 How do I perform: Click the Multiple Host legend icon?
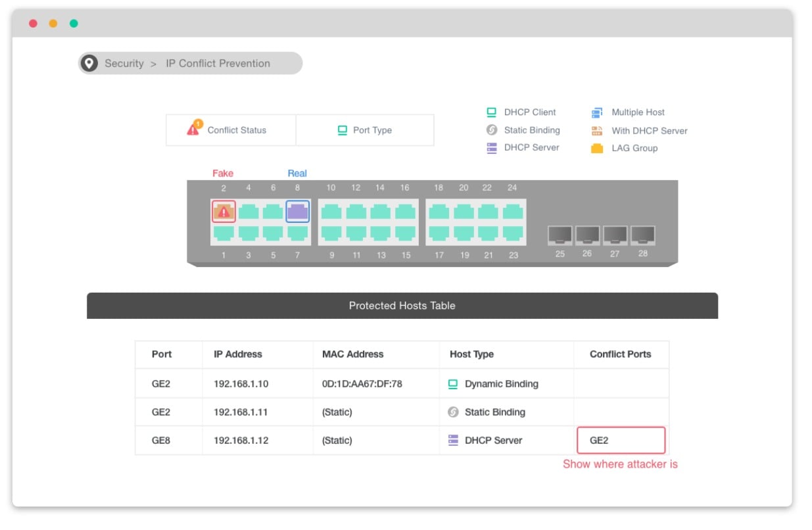597,112
